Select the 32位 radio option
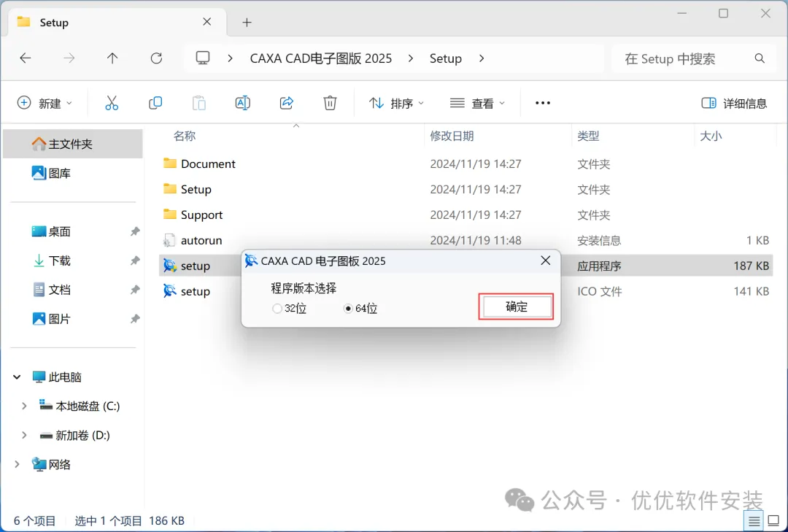788x532 pixels. pyautogui.click(x=277, y=308)
